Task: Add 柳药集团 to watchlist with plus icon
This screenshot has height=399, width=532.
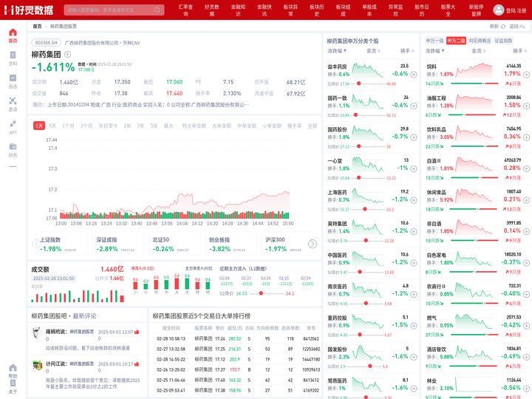Action: point(67,54)
